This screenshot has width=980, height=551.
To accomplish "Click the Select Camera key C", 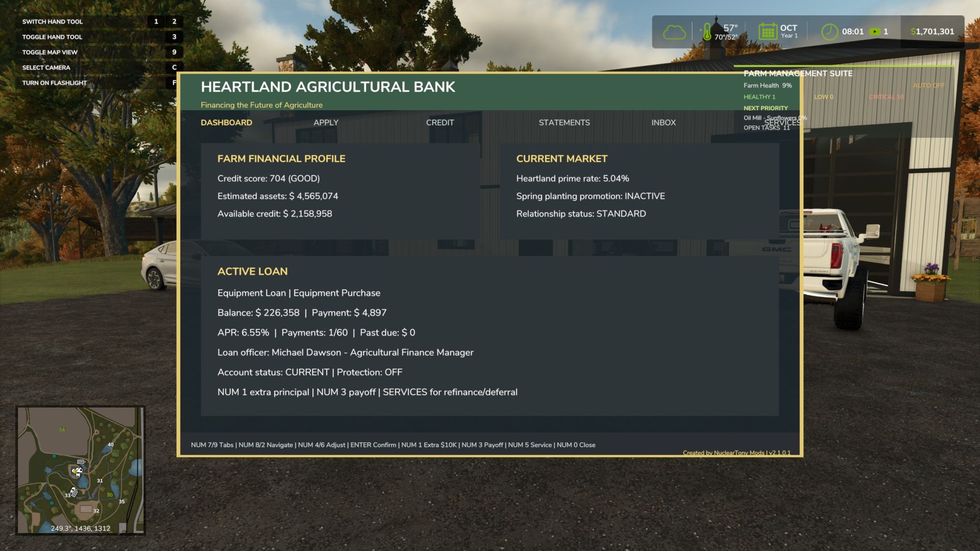I will [174, 67].
